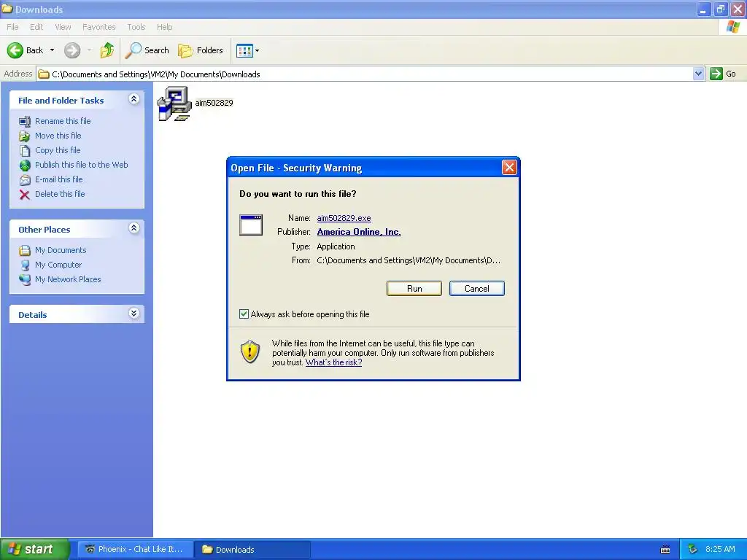Collapse the Other Places panel
747x560 pixels.
tap(134, 228)
